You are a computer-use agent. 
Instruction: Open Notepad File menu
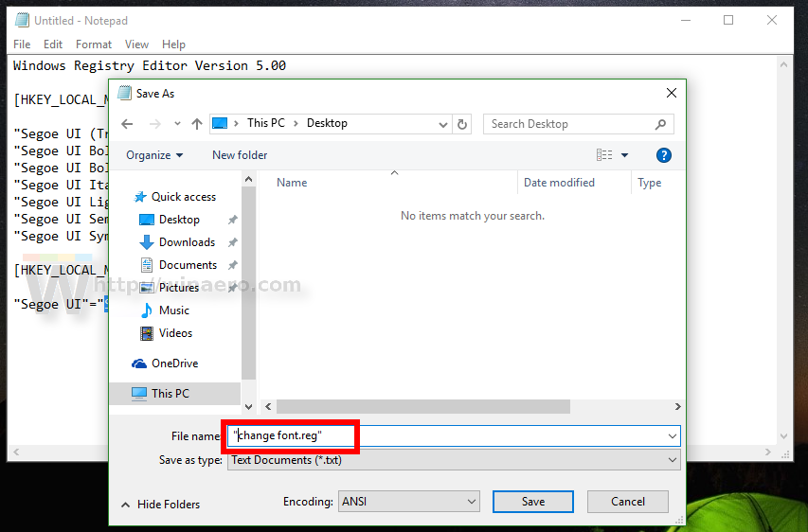[22, 44]
